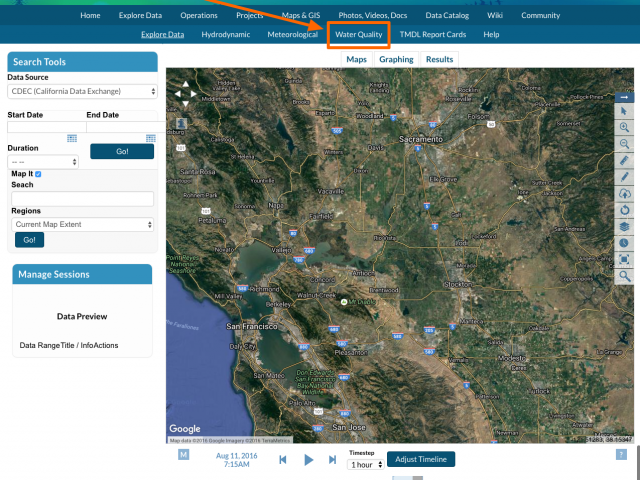Click the circular arrow refresh map icon
The image size is (640, 480).
624,210
